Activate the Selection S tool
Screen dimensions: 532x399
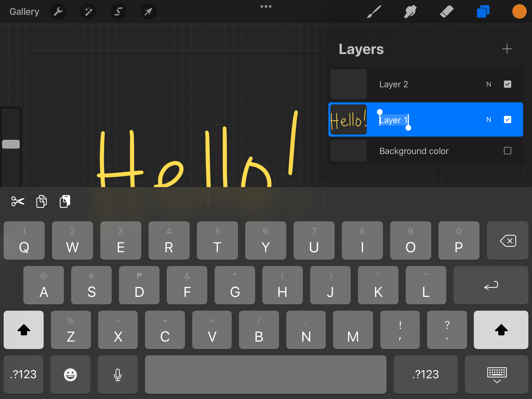pyautogui.click(x=118, y=11)
